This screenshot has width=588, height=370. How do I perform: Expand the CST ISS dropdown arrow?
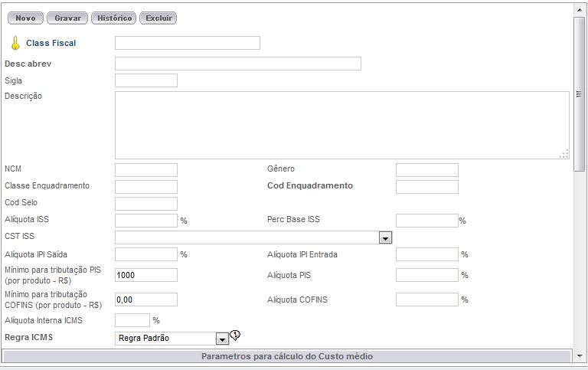[x=385, y=238]
